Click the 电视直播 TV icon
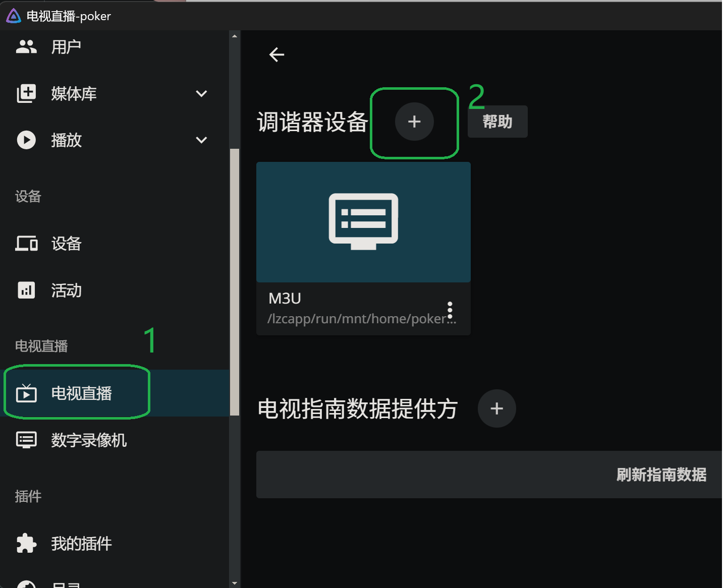Screen dimensions: 724x588 click(26, 393)
